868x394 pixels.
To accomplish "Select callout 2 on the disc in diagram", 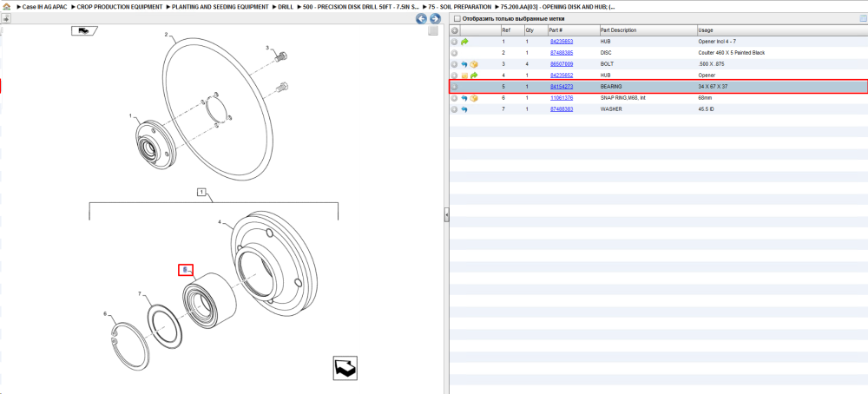I will tap(166, 35).
